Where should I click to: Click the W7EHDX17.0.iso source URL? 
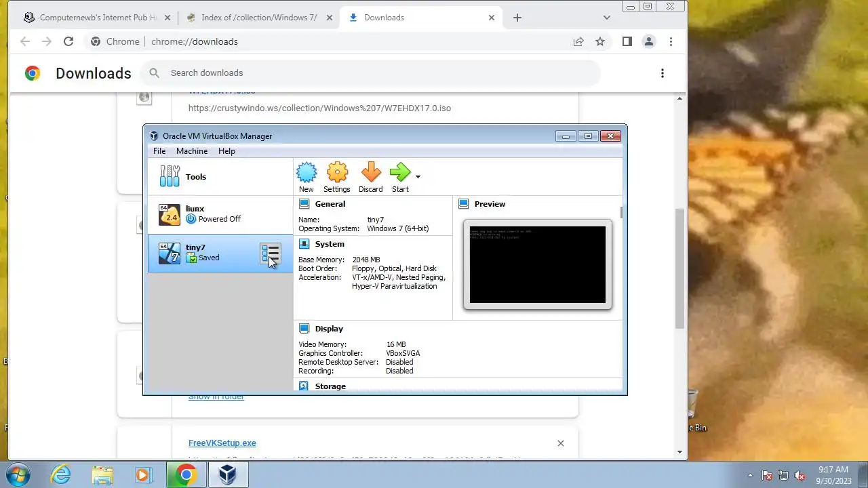pos(319,108)
